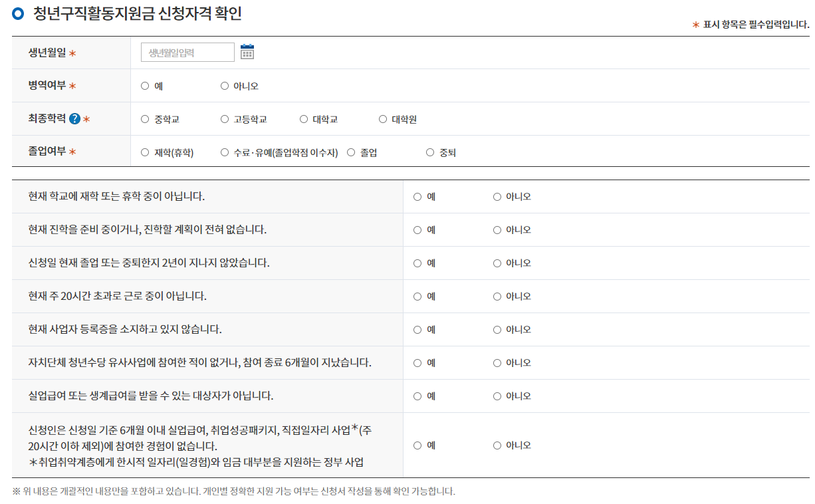
Task: Choose 대학교 as 최종학력
Action: click(x=304, y=119)
